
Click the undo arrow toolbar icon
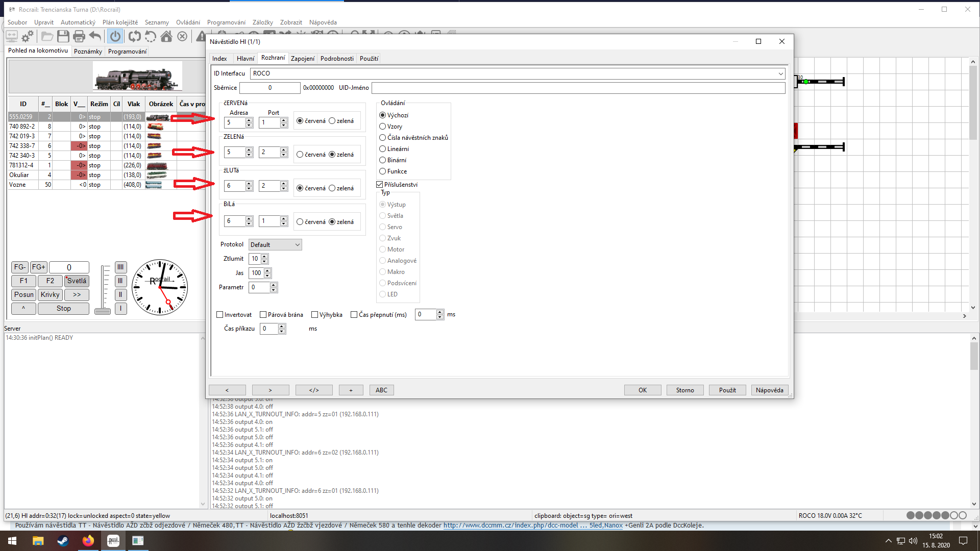click(95, 36)
